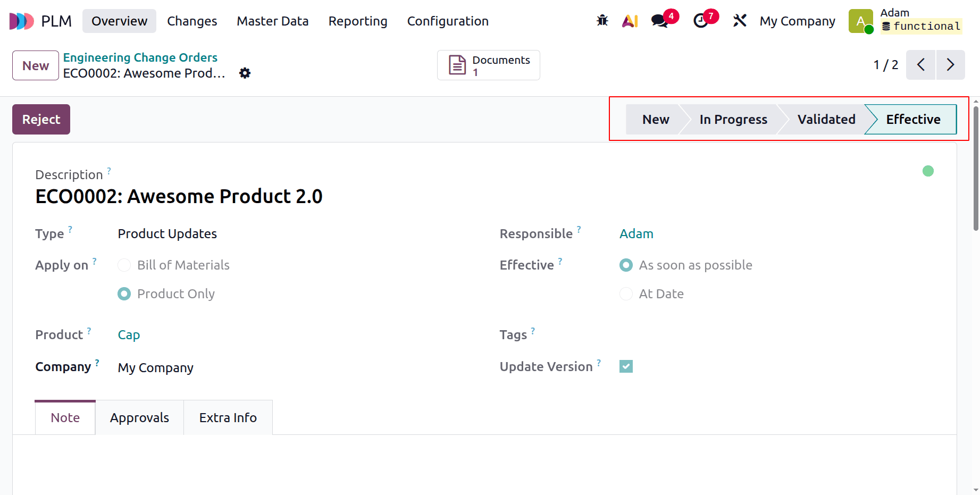Switch to the Approvals tab
This screenshot has height=495, width=980.
(x=139, y=418)
